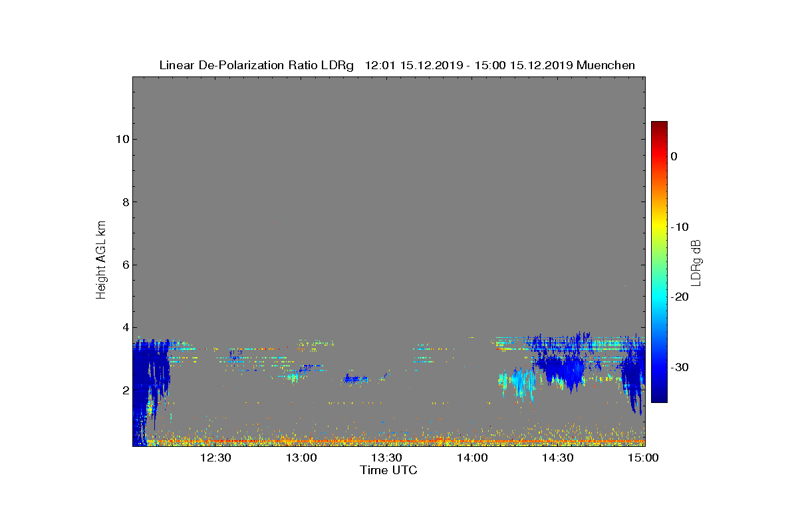
Task: Click the 14:00 time tick label
Action: tap(472, 458)
